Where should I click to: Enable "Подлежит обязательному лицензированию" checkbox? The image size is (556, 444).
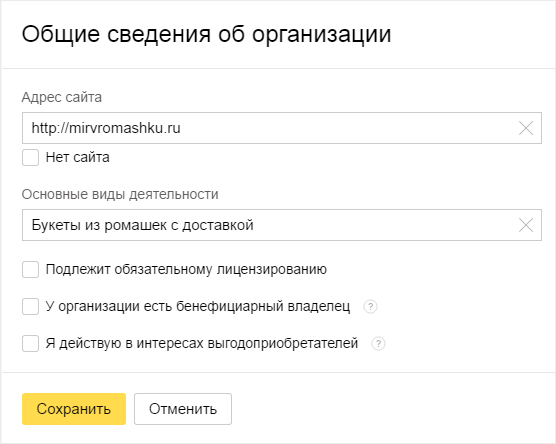pyautogui.click(x=30, y=270)
